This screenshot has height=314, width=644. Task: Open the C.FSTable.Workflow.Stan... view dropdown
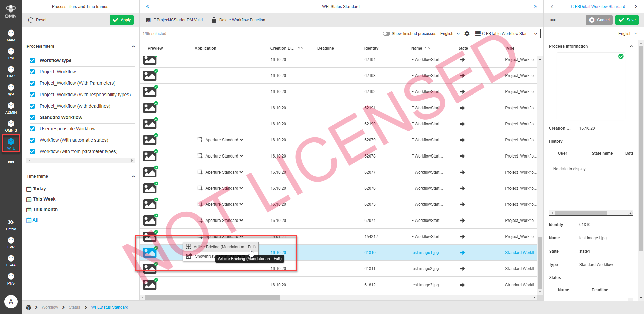click(x=507, y=34)
